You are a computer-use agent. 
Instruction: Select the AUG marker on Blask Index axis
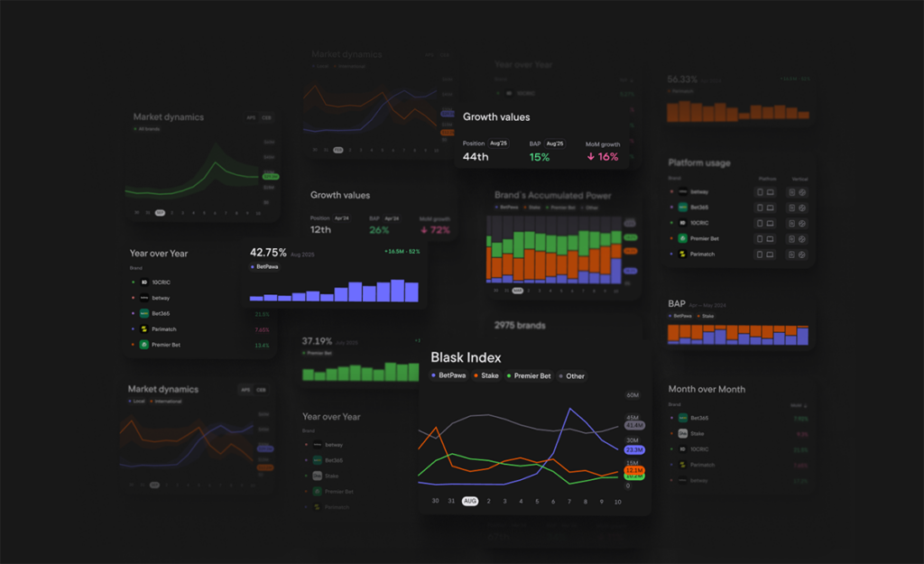pos(469,501)
